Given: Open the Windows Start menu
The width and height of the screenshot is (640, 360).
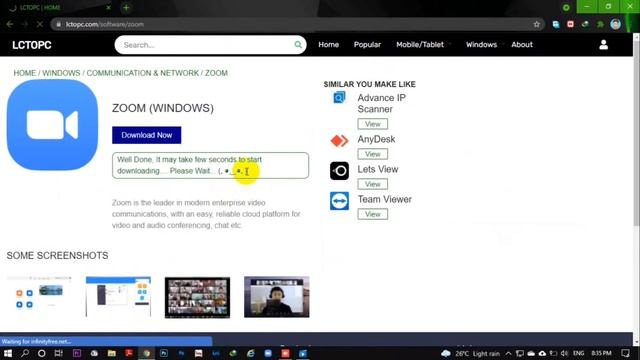Looking at the screenshot, I should pos(8,353).
